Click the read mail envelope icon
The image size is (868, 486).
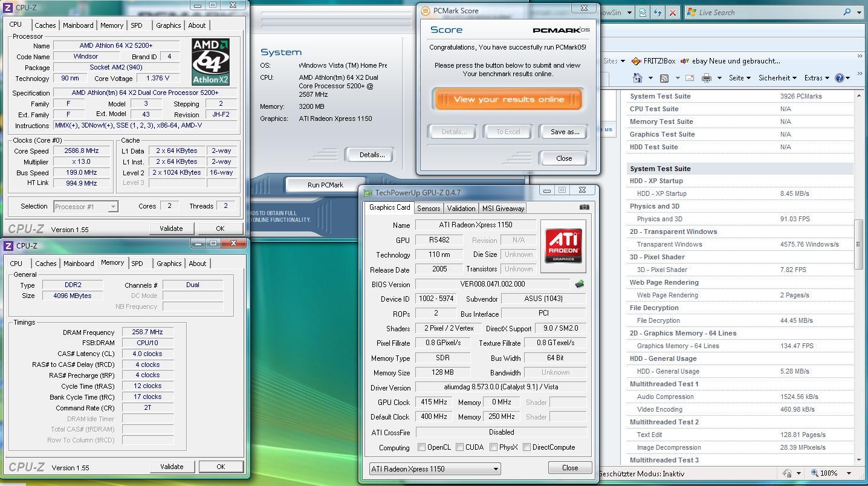pyautogui.click(x=690, y=78)
